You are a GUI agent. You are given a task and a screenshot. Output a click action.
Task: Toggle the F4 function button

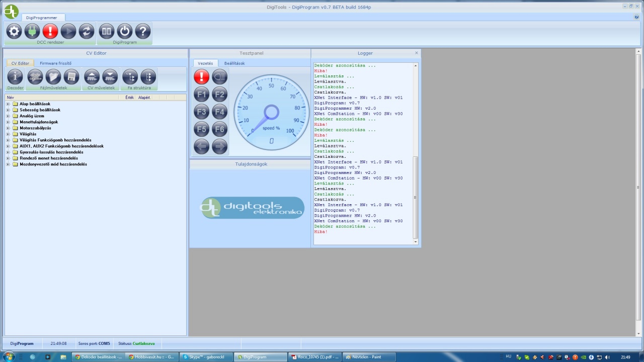(220, 112)
